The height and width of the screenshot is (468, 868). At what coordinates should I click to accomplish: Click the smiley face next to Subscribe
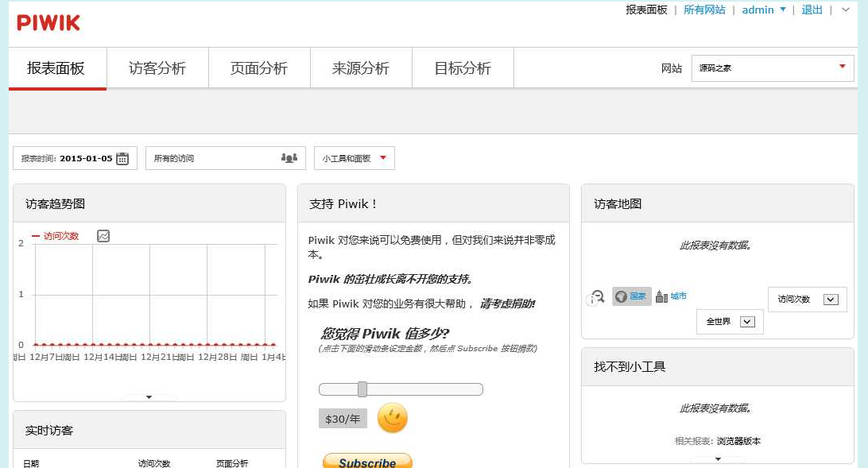click(391, 418)
